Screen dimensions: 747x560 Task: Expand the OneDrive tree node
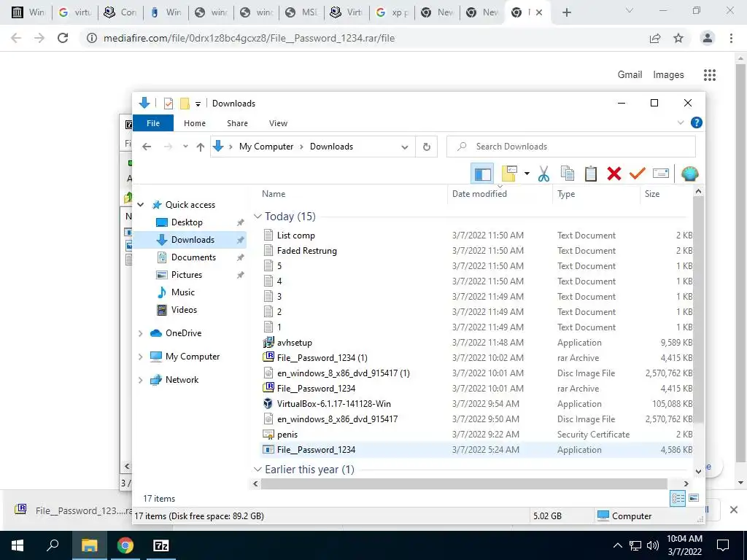coord(141,333)
